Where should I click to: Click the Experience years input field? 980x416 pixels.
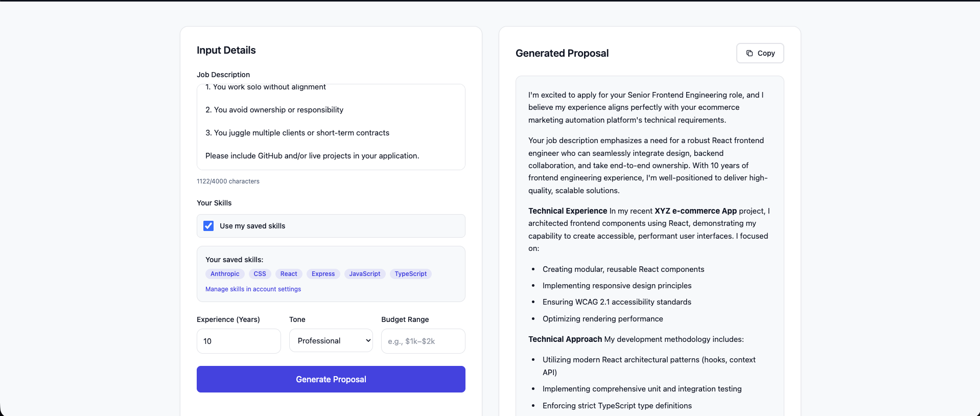(239, 341)
